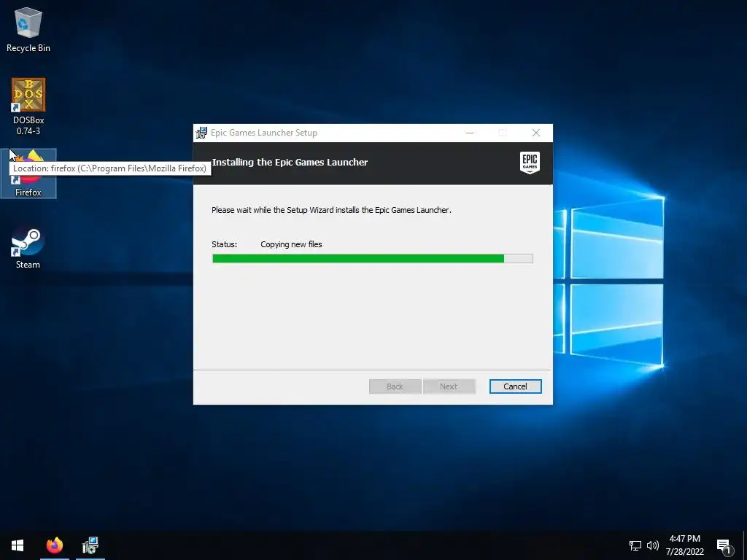Click the 'Status:' label
Image resolution: width=747 pixels, height=560 pixels.
click(x=225, y=244)
